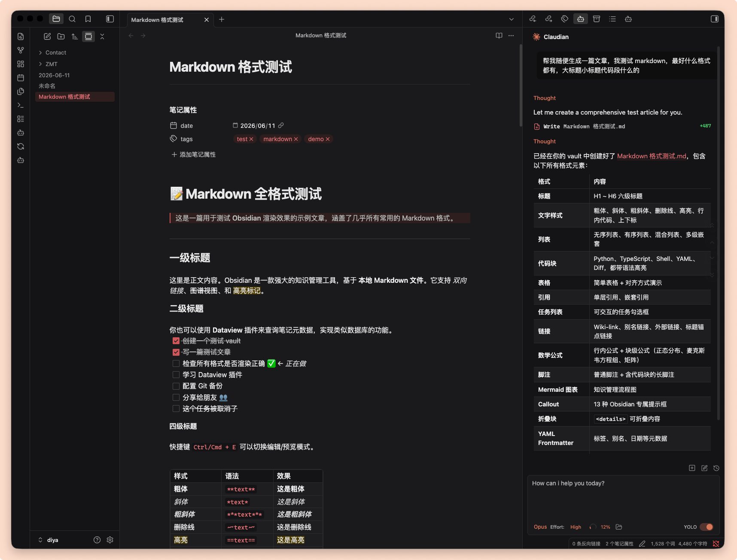The image size is (737, 560).
Task: Open quick switcher icon in ribbon
Action: (21, 36)
